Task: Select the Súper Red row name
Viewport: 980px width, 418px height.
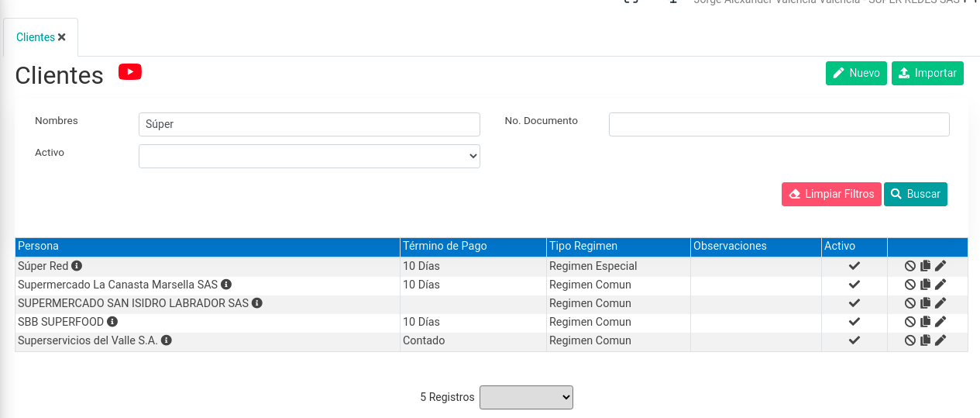Action: [x=43, y=266]
